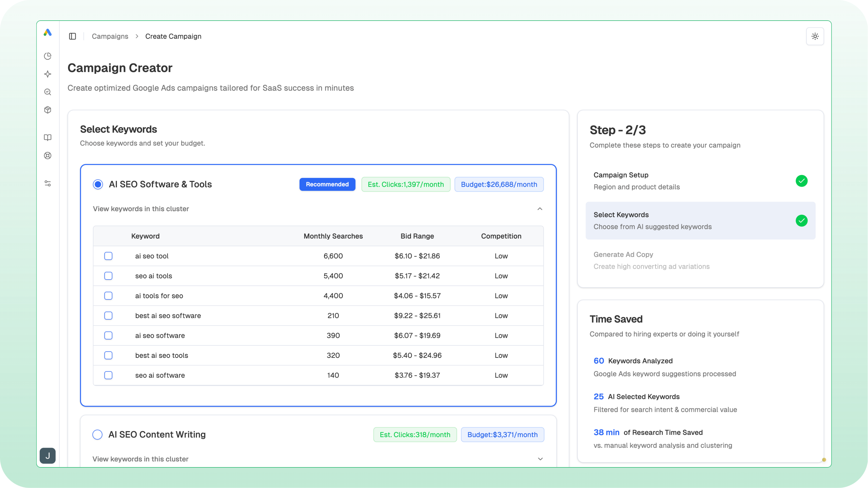Click the $5.40 - $24.96 bid range
The image size is (868, 488).
click(417, 355)
